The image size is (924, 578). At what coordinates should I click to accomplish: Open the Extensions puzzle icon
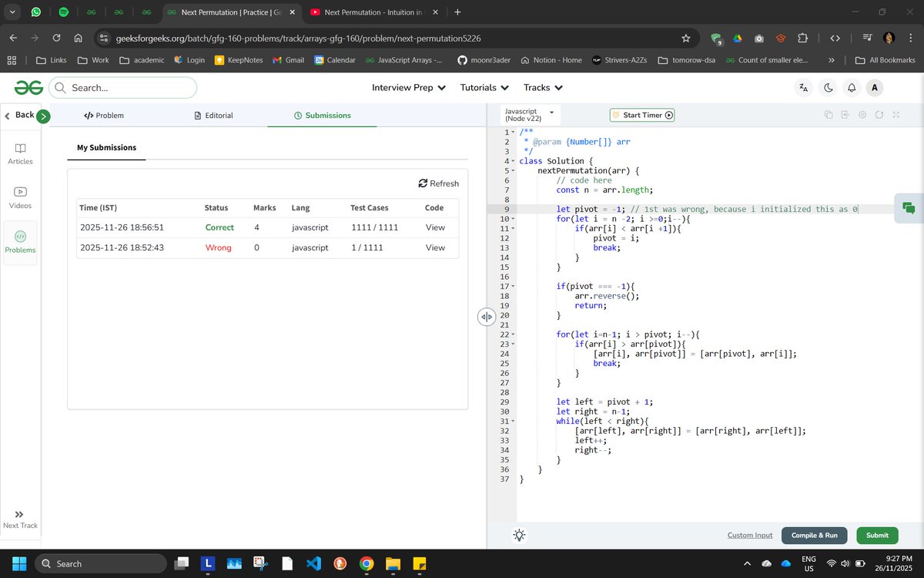coord(802,38)
